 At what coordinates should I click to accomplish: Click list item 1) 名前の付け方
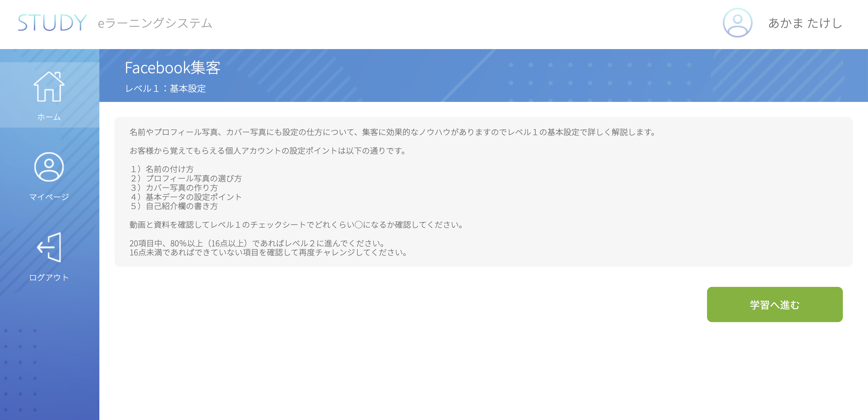pyautogui.click(x=162, y=169)
